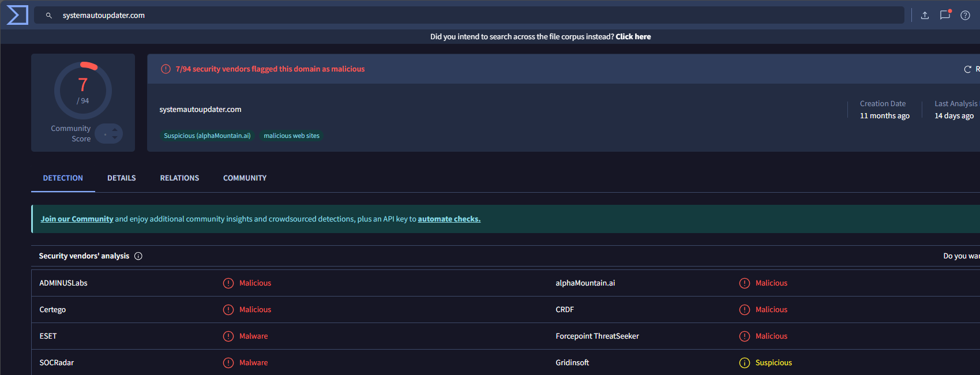Click the '14 days ago' value
Viewport: 980px width, 375px height.
954,116
